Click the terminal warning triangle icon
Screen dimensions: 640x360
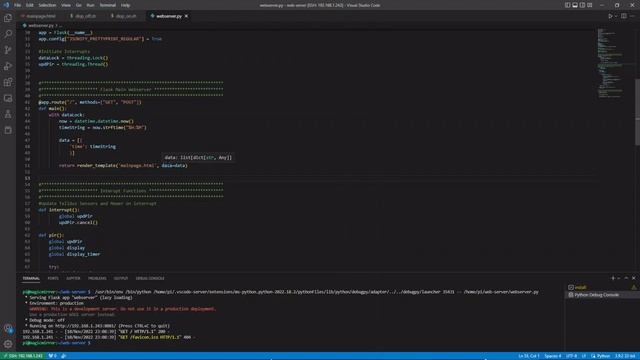[633, 288]
